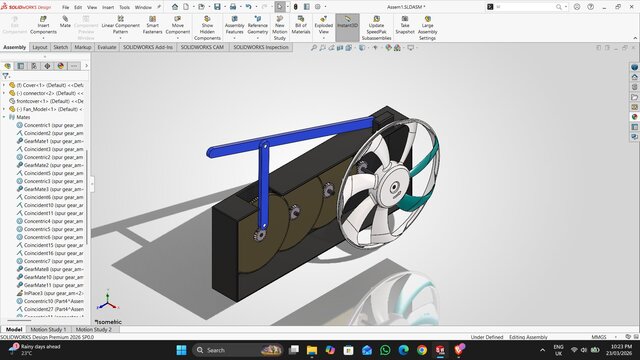Open the Appearances task pane tab
640x360 pixels.
coord(634,117)
